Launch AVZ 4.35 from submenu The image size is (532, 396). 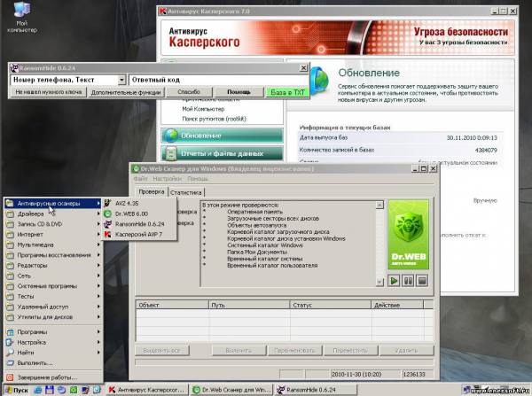[x=139, y=203]
